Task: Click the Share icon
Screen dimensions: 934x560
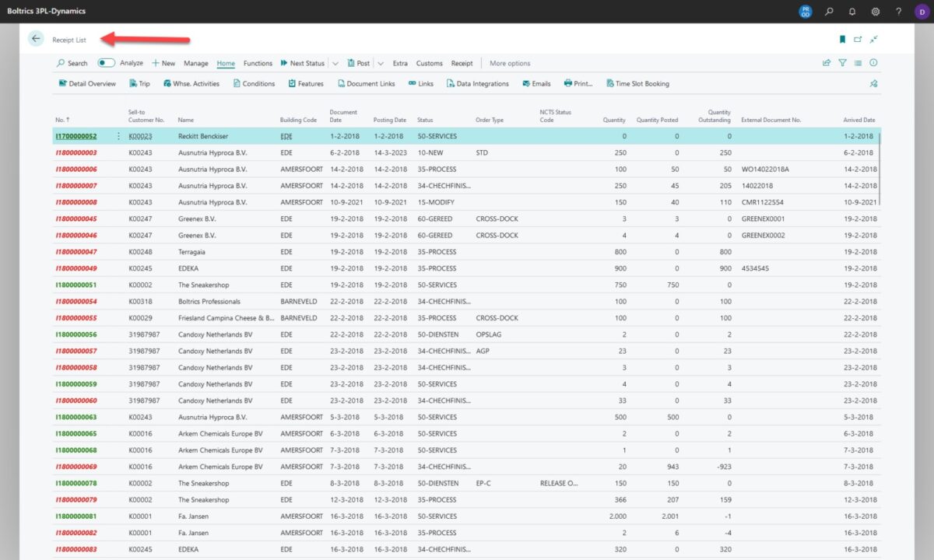Action: tap(827, 63)
